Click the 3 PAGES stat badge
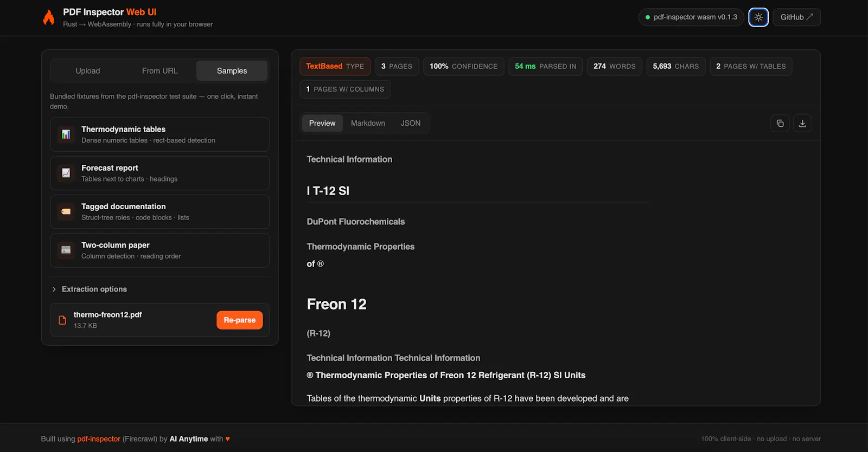Screen dimensions: 868x452 (397, 66)
